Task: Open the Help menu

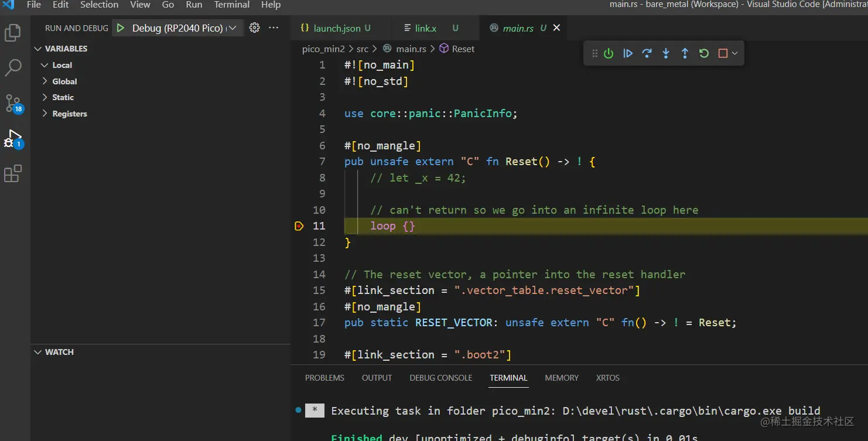Action: (x=271, y=5)
